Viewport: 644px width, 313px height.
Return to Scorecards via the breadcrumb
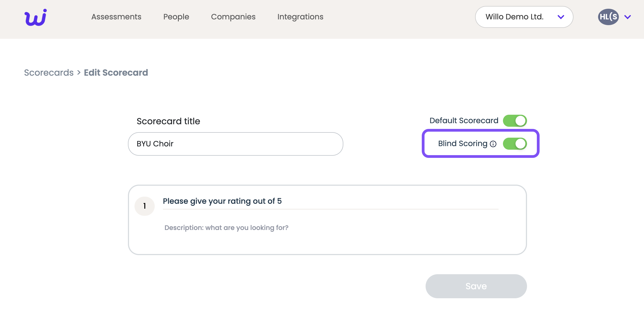point(49,73)
